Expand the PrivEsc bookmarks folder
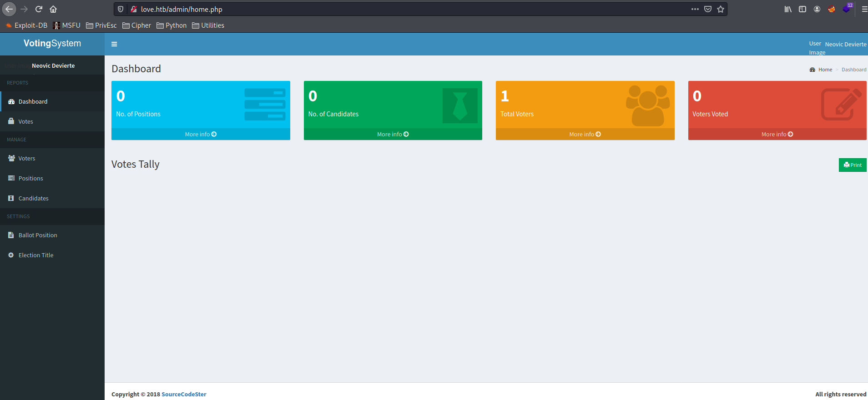The height and width of the screenshot is (400, 868). pos(101,25)
